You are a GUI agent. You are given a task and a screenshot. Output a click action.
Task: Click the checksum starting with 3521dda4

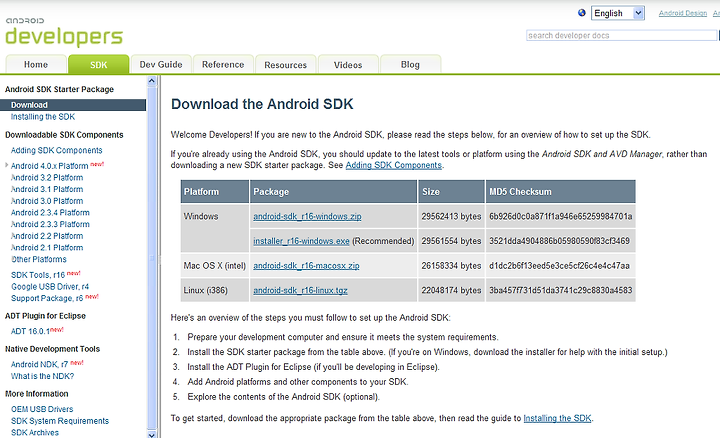tap(561, 241)
